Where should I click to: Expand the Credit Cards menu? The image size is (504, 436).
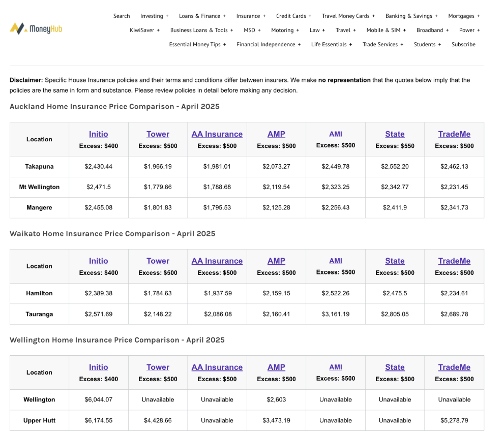[x=293, y=16]
